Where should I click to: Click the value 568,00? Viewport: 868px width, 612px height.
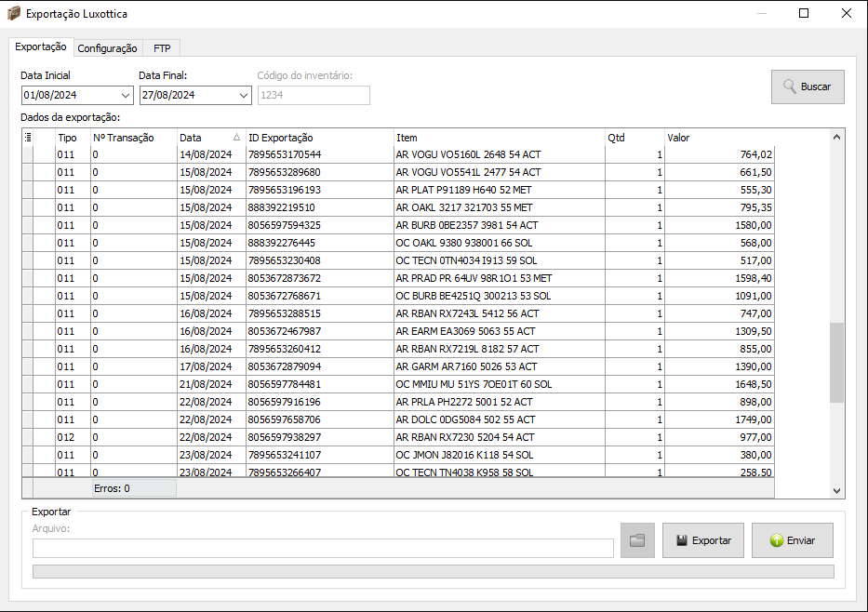(719, 243)
